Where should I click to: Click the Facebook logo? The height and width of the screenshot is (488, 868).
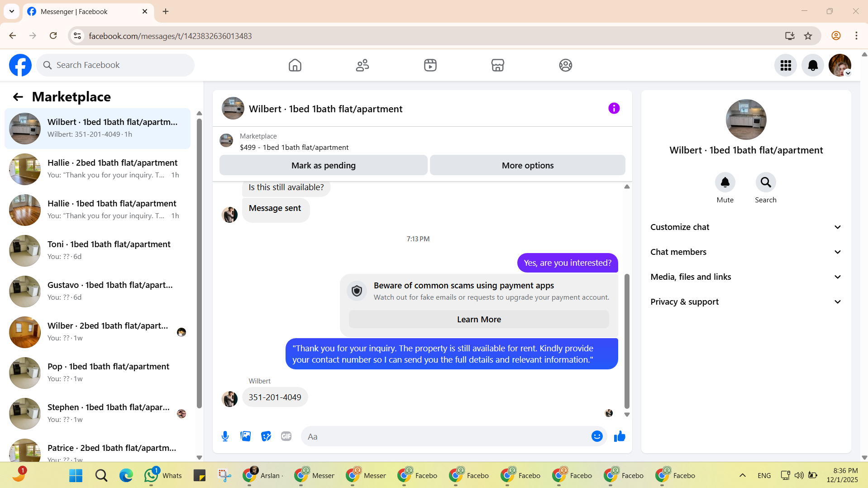tap(20, 65)
